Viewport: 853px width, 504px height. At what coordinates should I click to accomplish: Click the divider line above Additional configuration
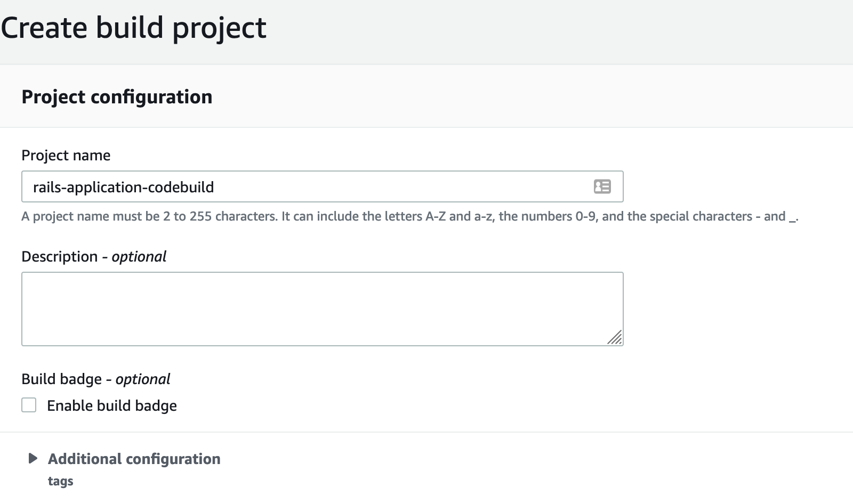(426, 432)
